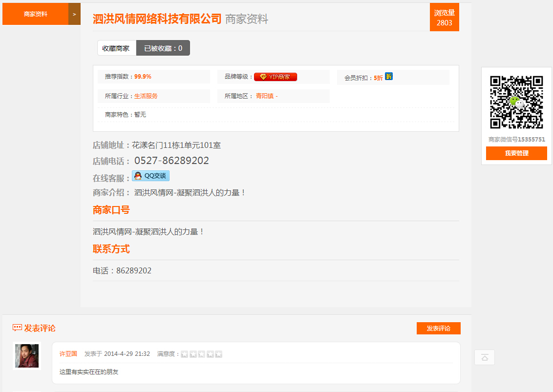Click the blue 折 discount icon beside 5折
The image size is (553, 392).
tap(389, 77)
